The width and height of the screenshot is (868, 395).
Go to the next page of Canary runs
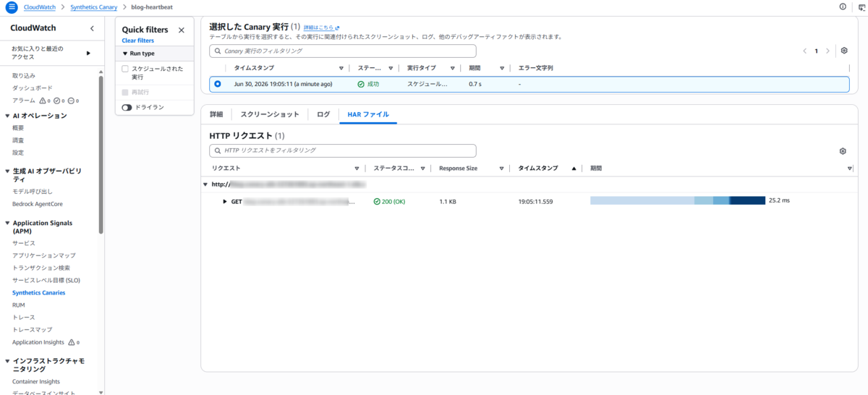click(x=827, y=51)
